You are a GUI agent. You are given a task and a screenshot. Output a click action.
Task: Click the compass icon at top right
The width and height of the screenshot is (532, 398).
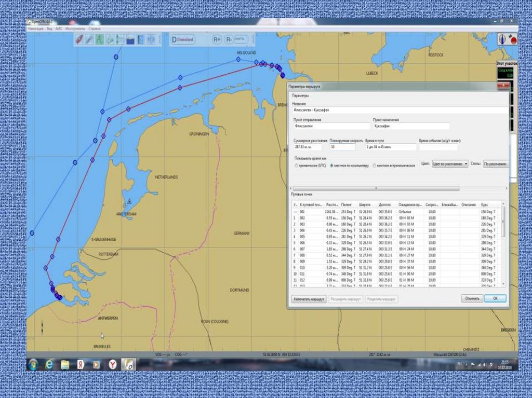tap(502, 39)
